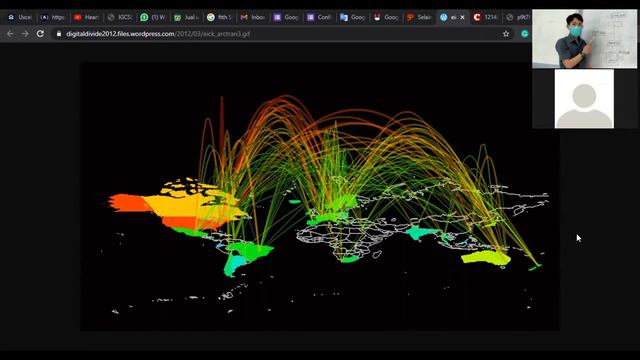Close the active WordPress tab
640x360 pixels.
[x=462, y=17]
